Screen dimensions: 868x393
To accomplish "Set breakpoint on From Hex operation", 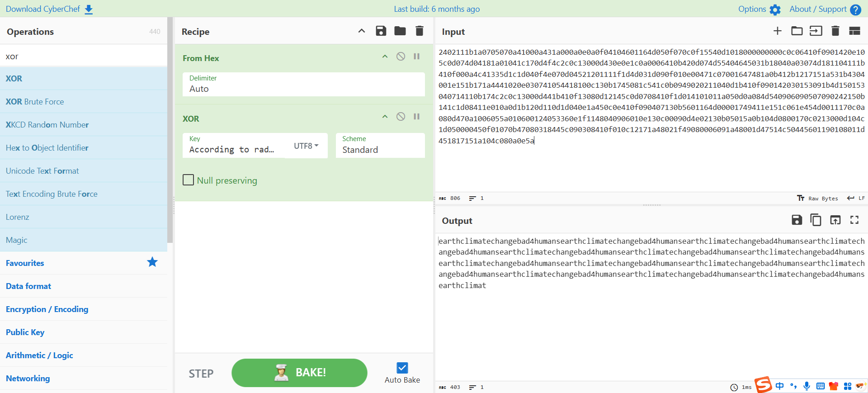I will pos(417,57).
